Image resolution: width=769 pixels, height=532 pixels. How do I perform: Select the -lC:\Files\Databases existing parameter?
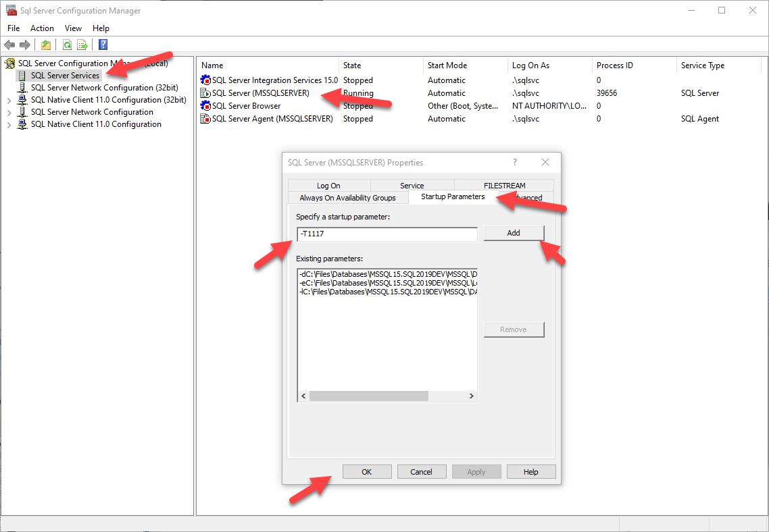(387, 292)
